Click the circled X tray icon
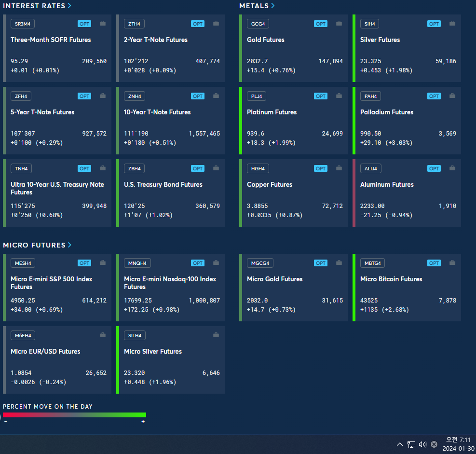 pos(434,444)
